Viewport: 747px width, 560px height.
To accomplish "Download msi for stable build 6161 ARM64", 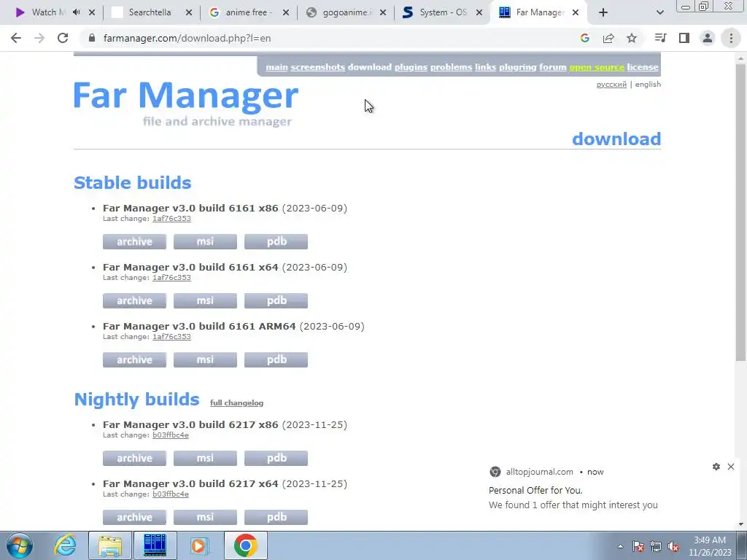I will (205, 359).
